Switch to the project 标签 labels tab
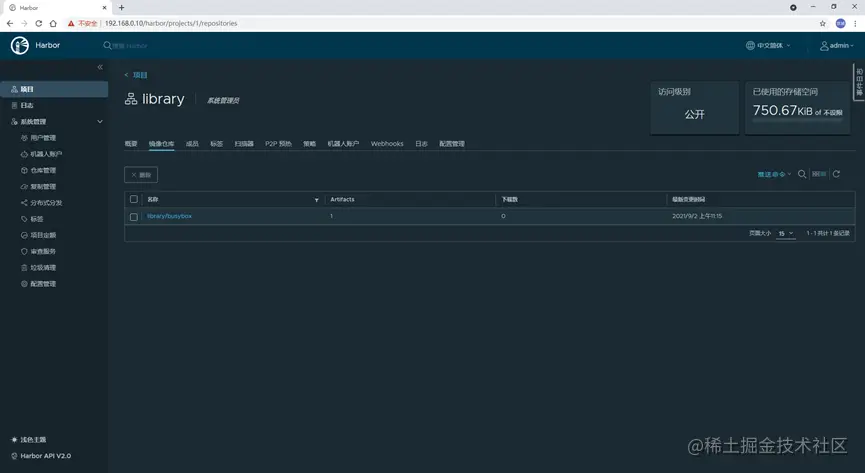 coord(216,144)
